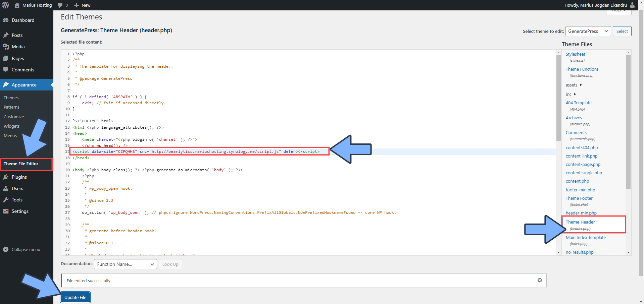The height and width of the screenshot is (304, 644).
Task: Click the WordPress logo icon
Action: pyautogui.click(x=5, y=5)
